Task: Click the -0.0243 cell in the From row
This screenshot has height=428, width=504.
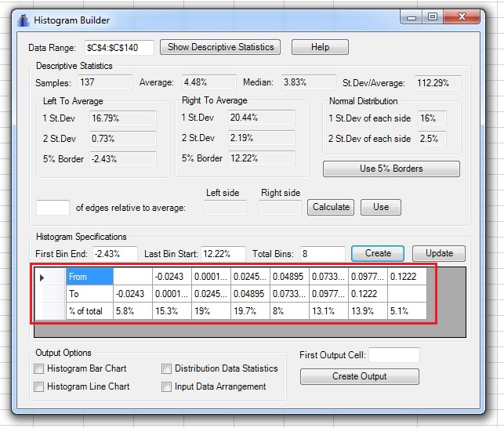Action: 172,277
